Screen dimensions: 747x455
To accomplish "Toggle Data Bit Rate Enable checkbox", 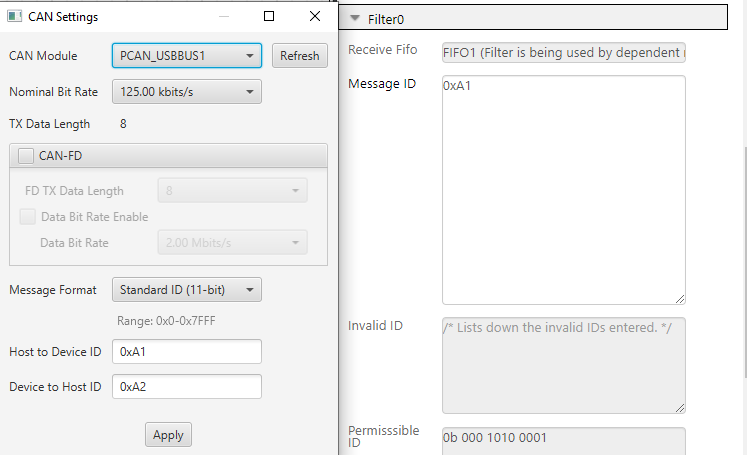I will [x=28, y=216].
